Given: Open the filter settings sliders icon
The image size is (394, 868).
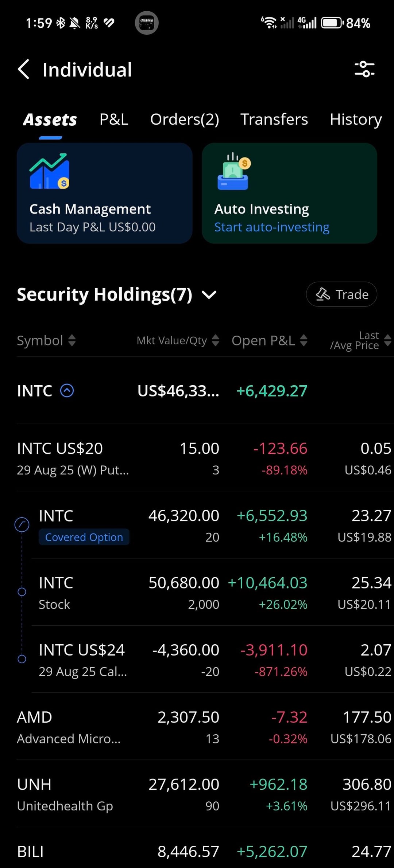Looking at the screenshot, I should coord(364,69).
